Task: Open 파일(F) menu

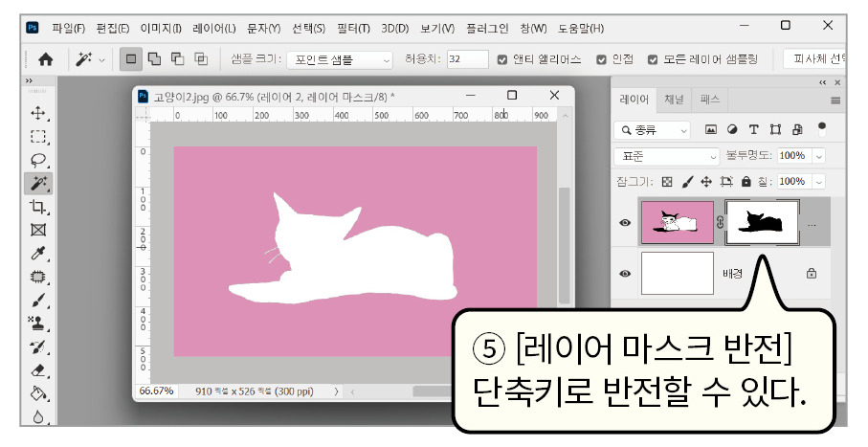Action: 68,29
